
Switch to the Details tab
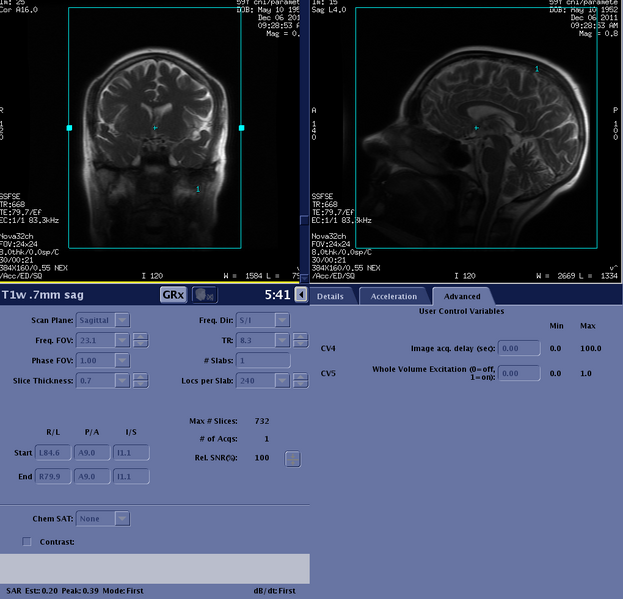coord(330,296)
